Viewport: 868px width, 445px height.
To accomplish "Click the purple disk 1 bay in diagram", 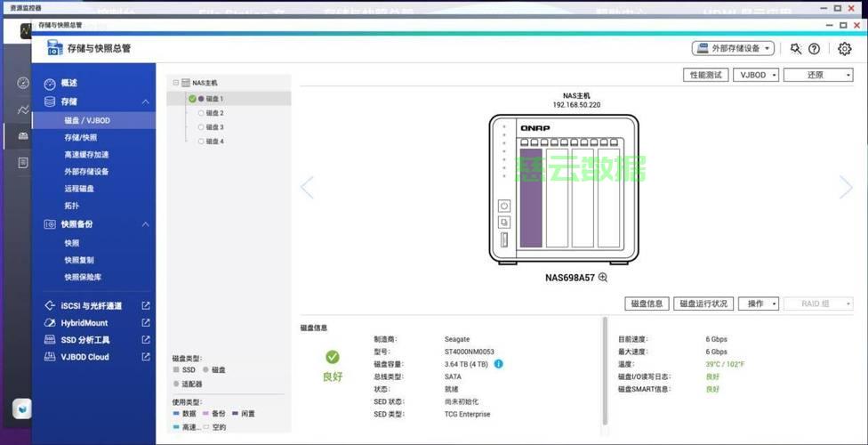I will pyautogui.click(x=530, y=198).
